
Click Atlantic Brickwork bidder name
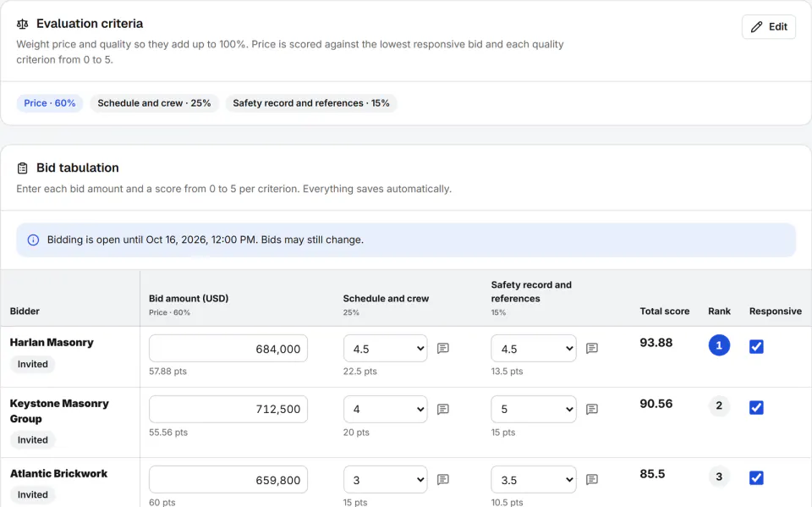pos(58,474)
